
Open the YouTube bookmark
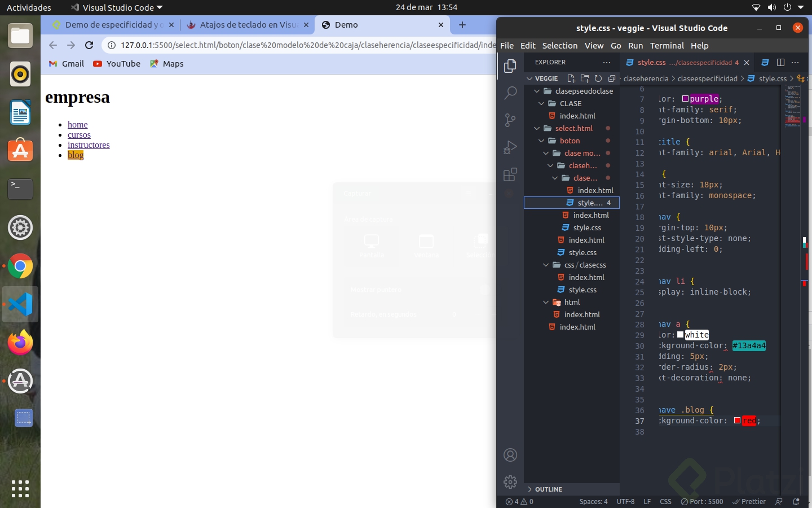[x=117, y=64]
